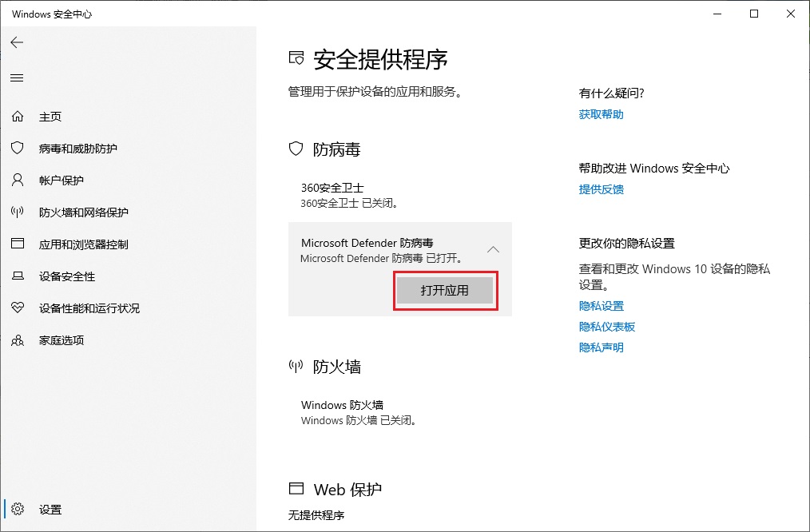Minimize the Windows 安全中心 window
Viewport: 810px width, 532px height.
(x=717, y=14)
